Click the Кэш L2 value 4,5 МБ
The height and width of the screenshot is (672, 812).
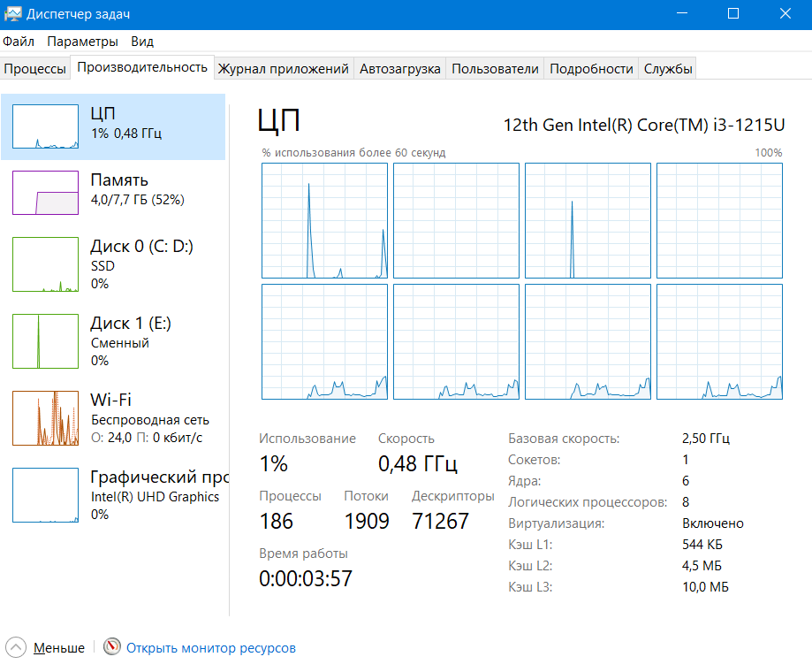coord(702,566)
